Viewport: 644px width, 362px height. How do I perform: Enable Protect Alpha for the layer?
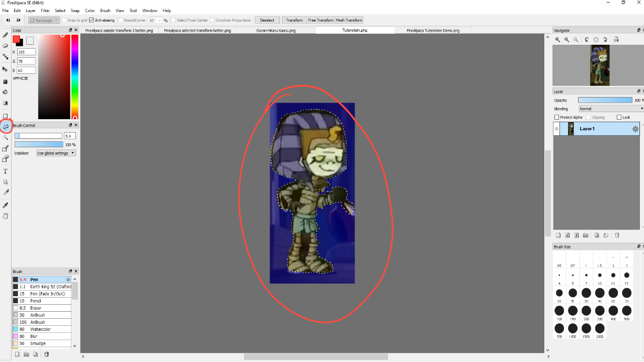(557, 118)
